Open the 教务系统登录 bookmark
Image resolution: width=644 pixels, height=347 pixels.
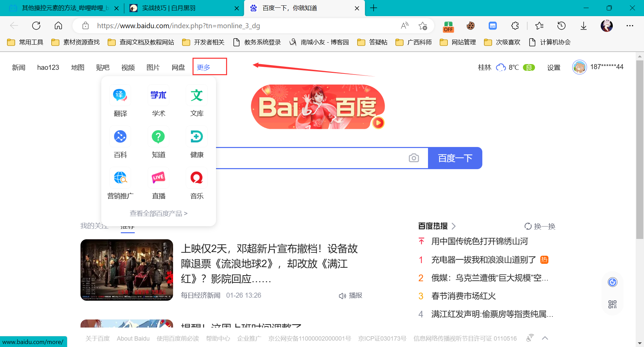click(x=257, y=42)
